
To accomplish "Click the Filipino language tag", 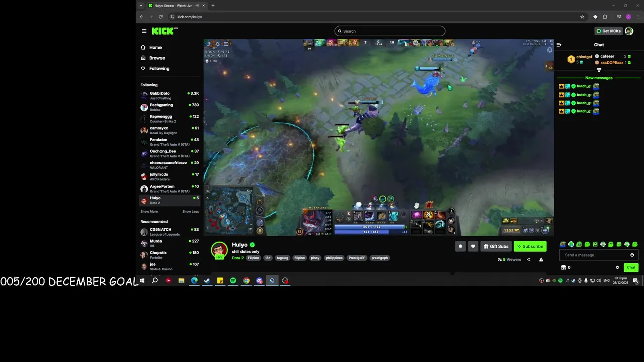I will tap(253, 258).
